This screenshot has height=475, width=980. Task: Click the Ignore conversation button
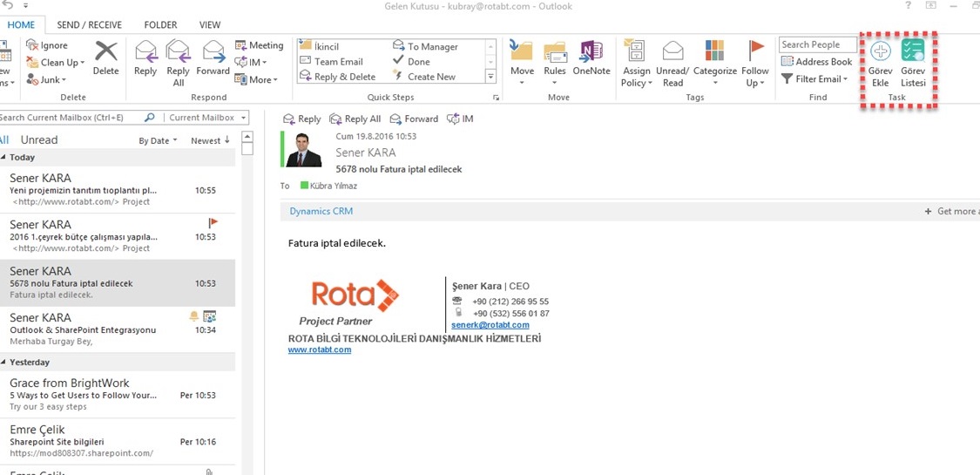pos(48,45)
